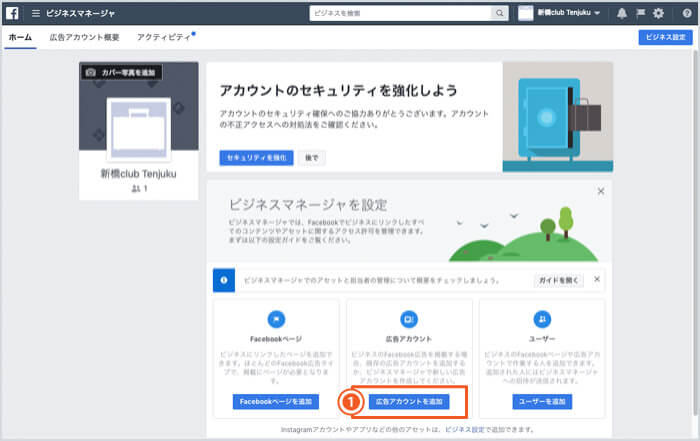700x441 pixels.
Task: Click the info icon in the guide banner
Action: tap(224, 280)
